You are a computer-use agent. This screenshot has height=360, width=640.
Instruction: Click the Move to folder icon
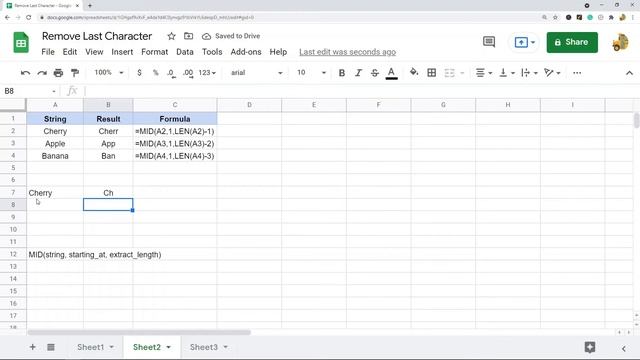[188, 36]
